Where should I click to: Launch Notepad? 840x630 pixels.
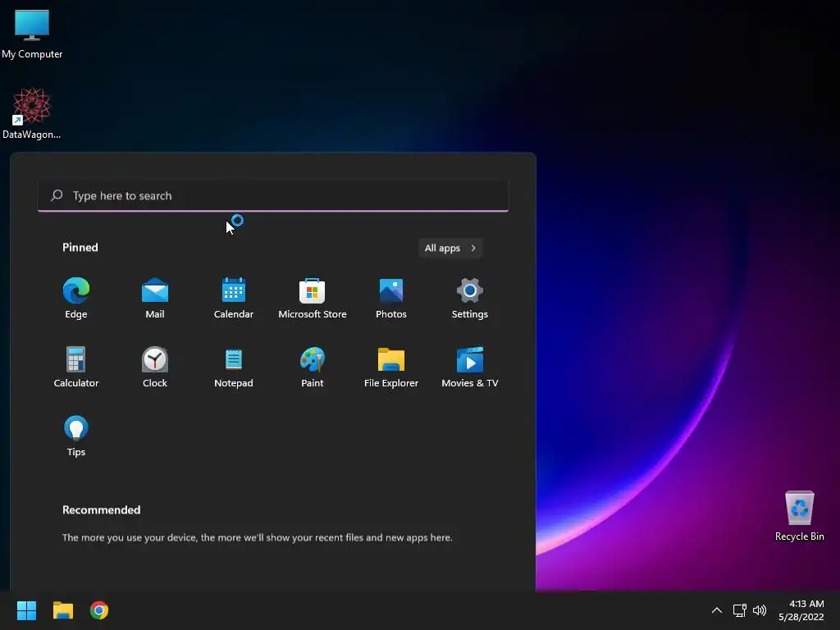coord(234,367)
